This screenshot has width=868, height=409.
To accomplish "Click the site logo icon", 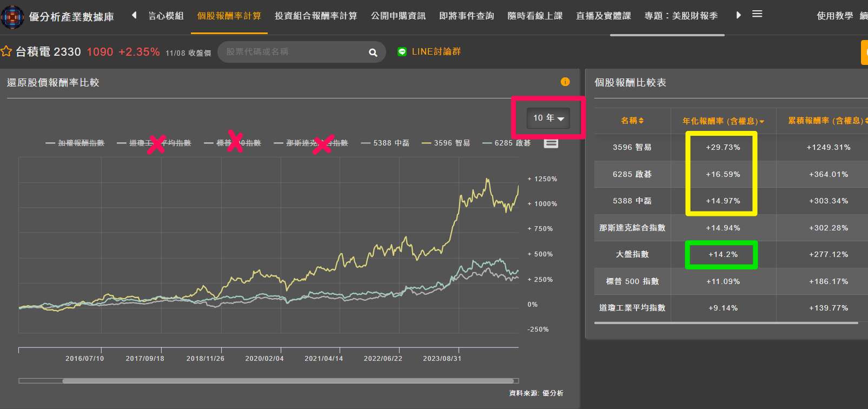I will pyautogui.click(x=12, y=17).
